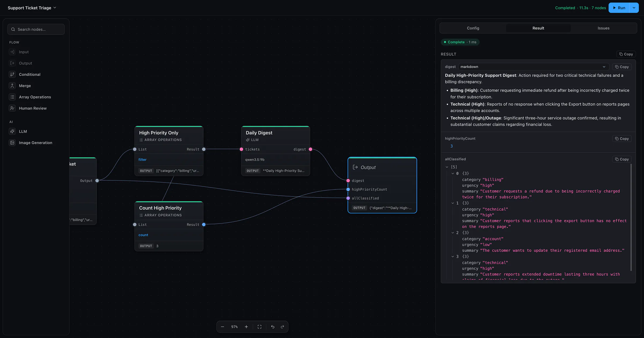Select the High Priority Only node title
This screenshot has height=338, width=644.
pyautogui.click(x=159, y=133)
